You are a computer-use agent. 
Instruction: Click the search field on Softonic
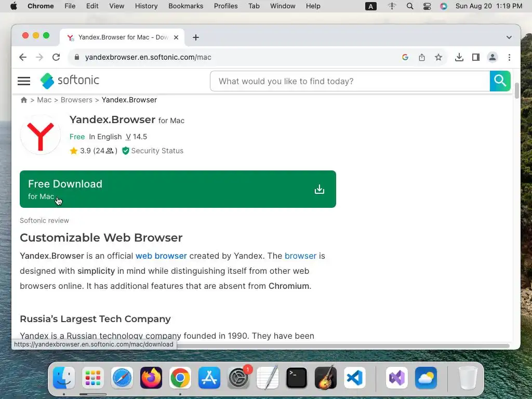point(350,81)
